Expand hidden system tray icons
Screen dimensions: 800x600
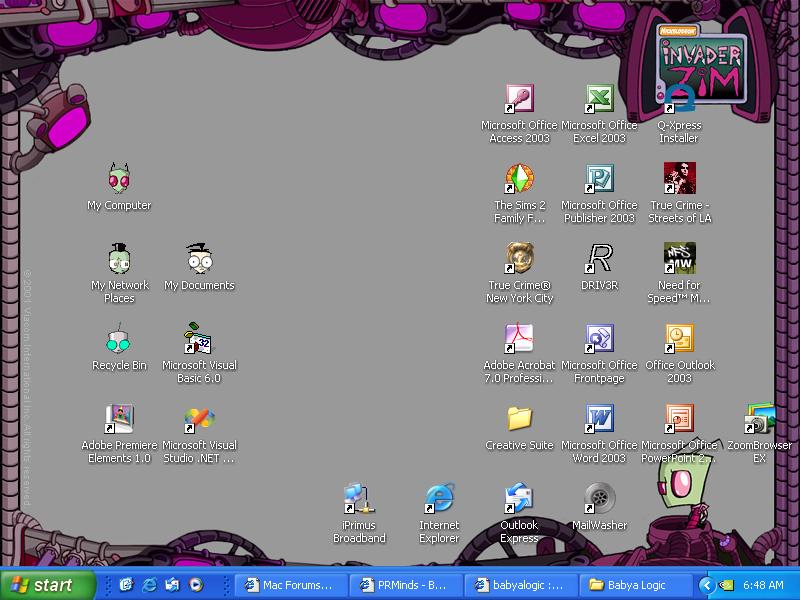pos(706,585)
